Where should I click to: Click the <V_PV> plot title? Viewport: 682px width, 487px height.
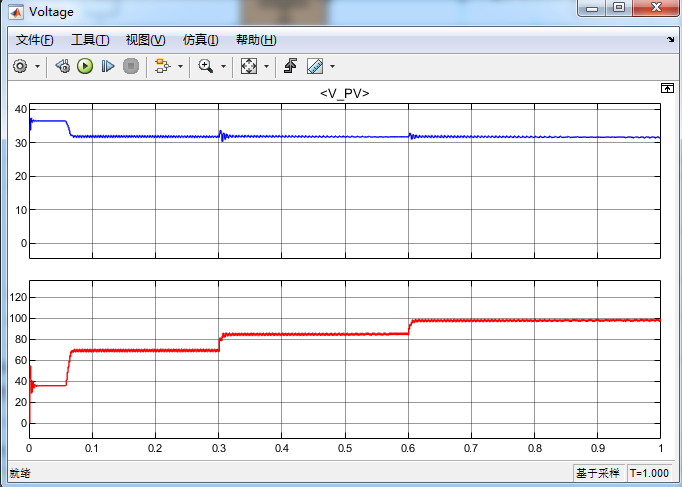(x=344, y=93)
